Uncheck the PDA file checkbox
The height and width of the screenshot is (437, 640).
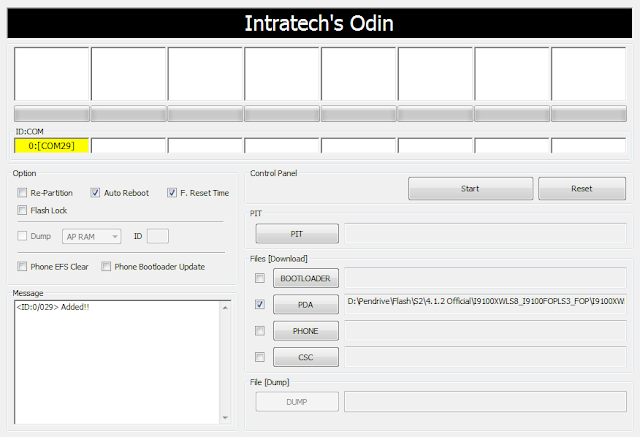[260, 304]
